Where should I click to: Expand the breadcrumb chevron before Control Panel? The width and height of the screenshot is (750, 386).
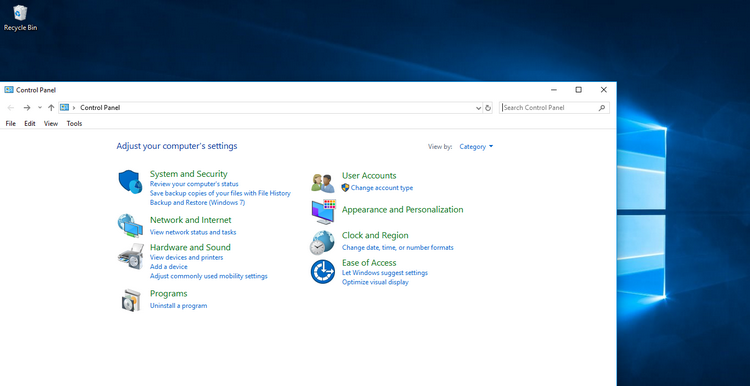pos(74,108)
